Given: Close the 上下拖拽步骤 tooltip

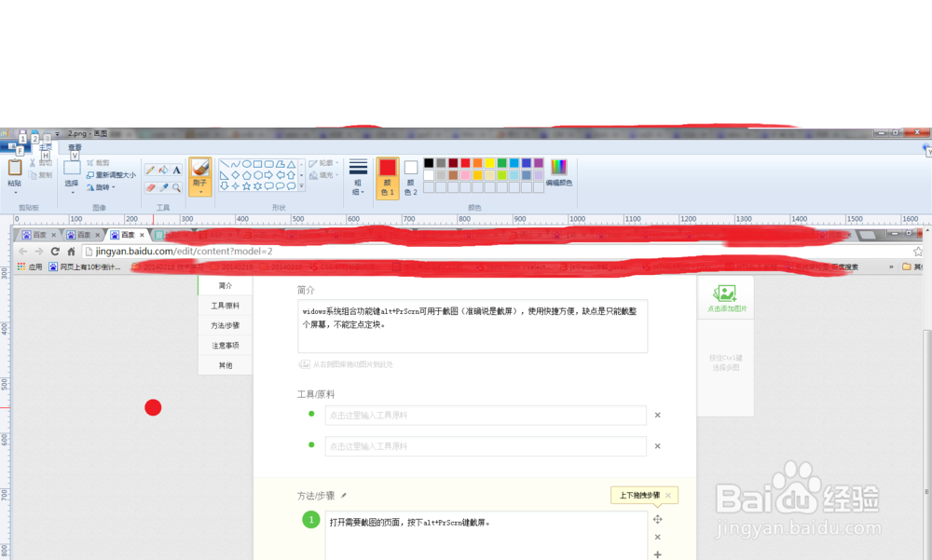Looking at the screenshot, I should point(668,495).
